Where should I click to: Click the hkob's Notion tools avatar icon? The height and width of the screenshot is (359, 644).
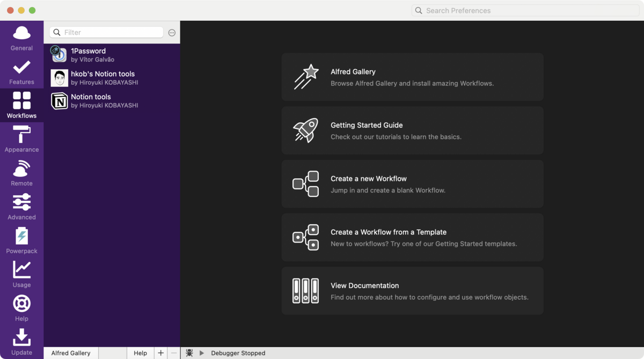pyautogui.click(x=59, y=78)
